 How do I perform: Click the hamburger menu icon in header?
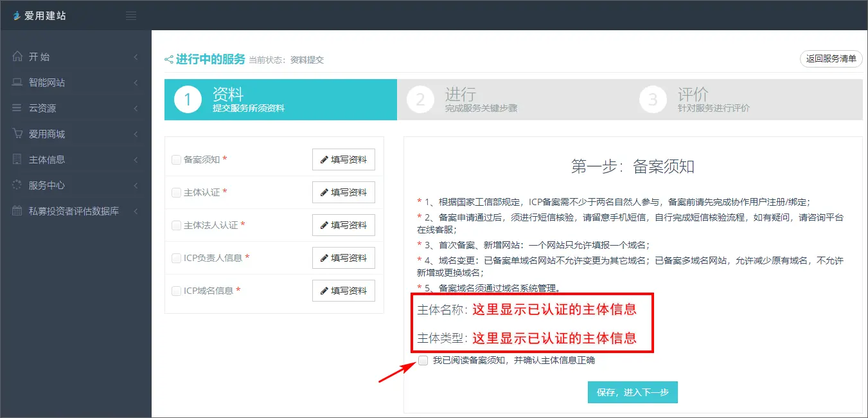(131, 15)
